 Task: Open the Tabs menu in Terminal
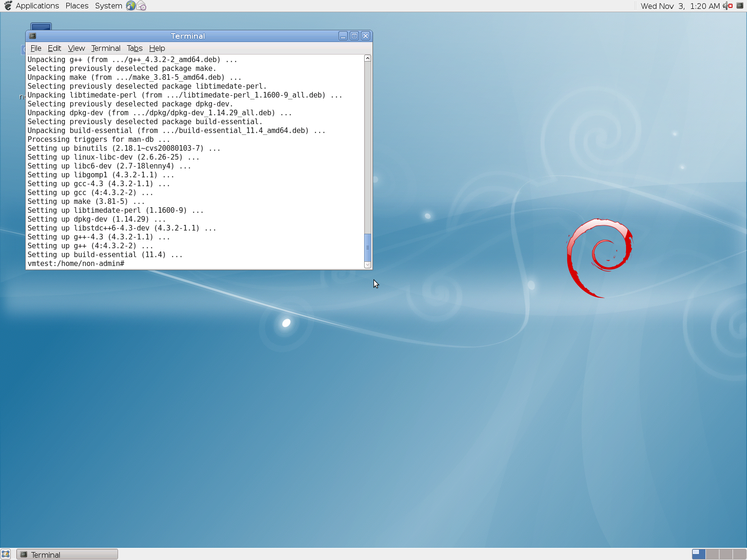134,48
